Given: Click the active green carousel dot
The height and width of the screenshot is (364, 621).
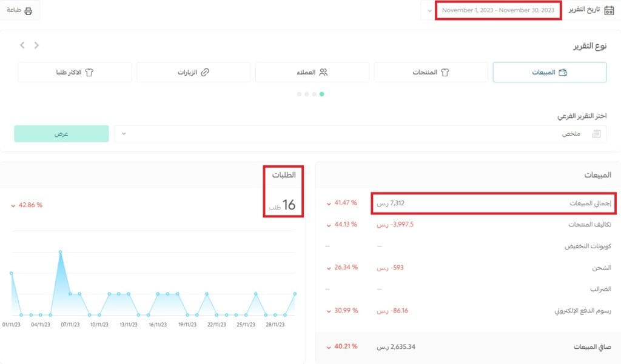Looking at the screenshot, I should coord(321,94).
